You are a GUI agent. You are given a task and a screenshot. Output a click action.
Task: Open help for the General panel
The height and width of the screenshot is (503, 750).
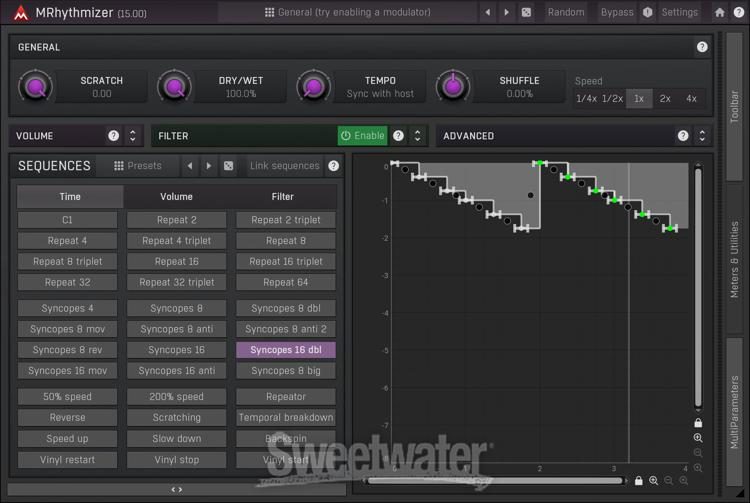702,47
